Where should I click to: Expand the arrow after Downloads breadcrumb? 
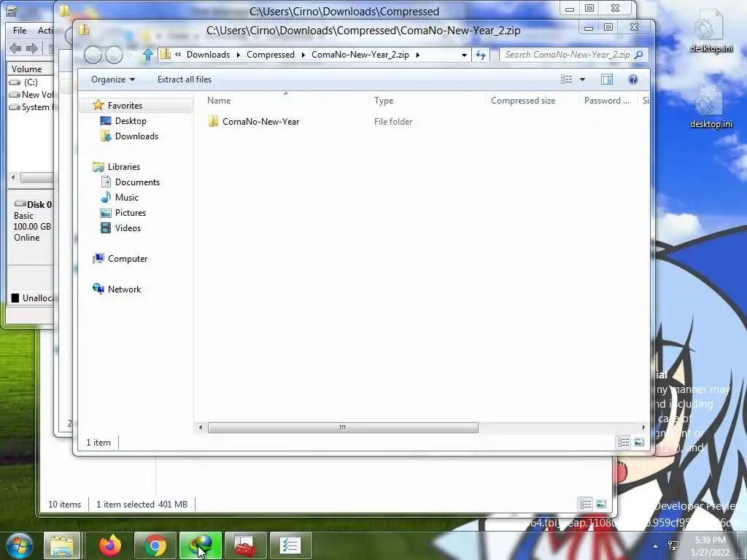click(x=239, y=55)
